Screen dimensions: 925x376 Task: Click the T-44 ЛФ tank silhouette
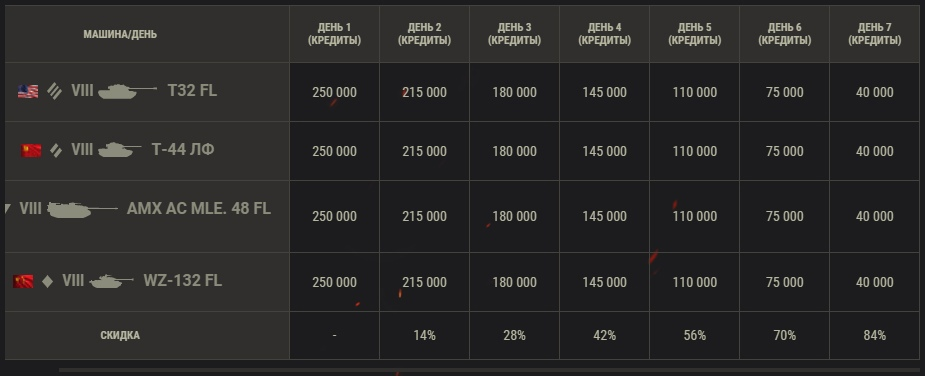(119, 150)
